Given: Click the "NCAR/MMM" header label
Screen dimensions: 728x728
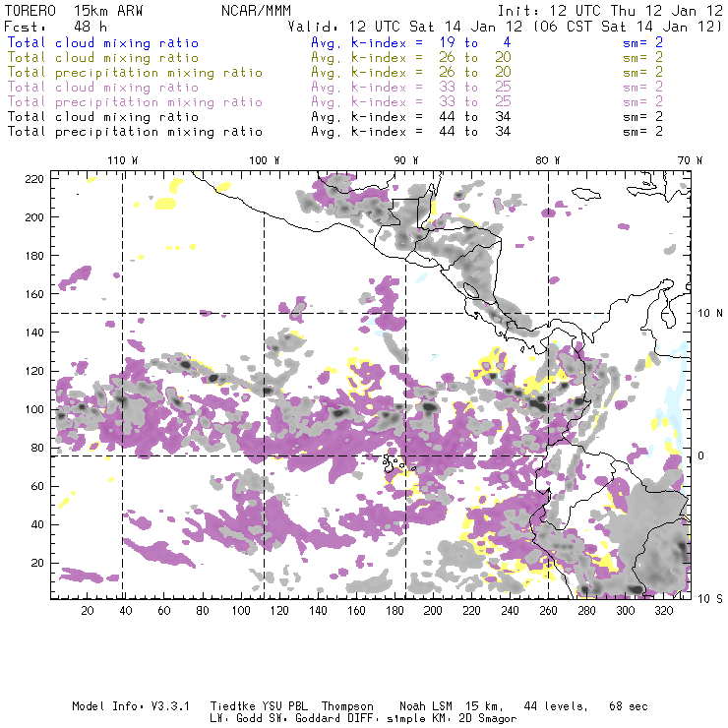Looking at the screenshot, I should tap(256, 11).
